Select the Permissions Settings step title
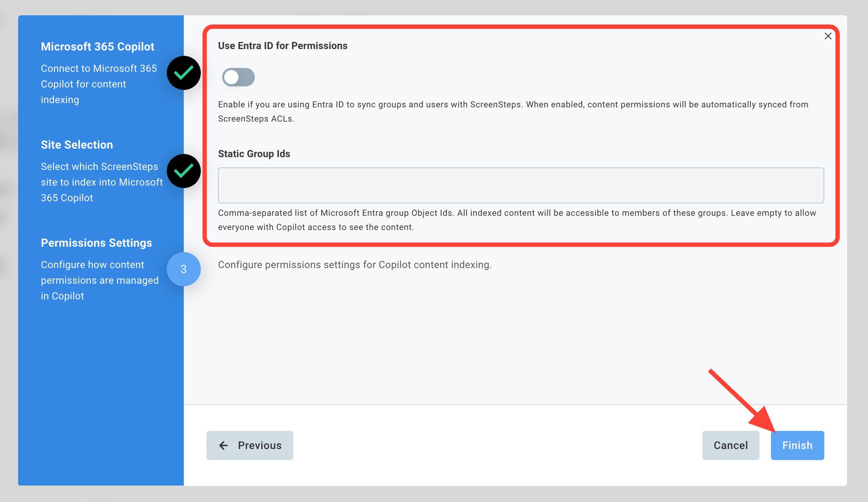Viewport: 868px width, 502px height. click(x=96, y=243)
